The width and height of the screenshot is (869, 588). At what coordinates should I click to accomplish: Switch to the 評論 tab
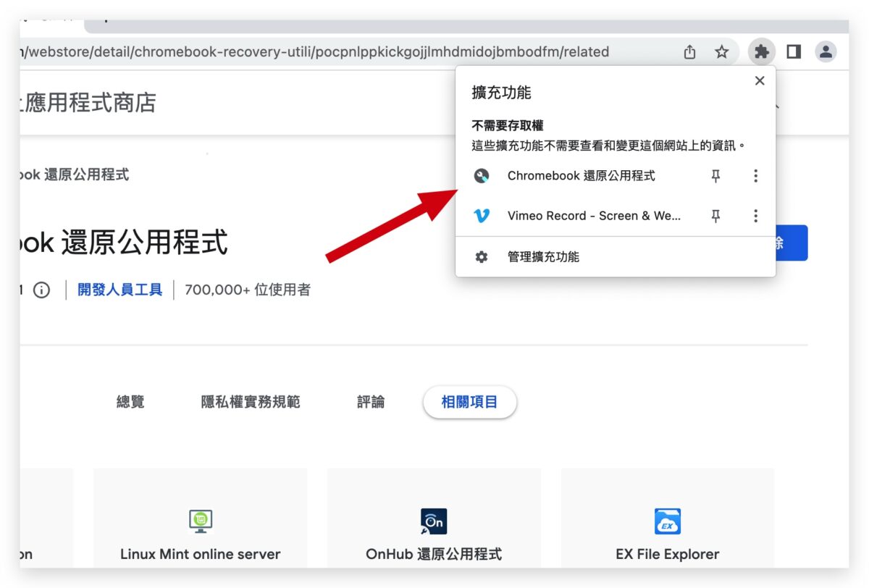coord(371,402)
